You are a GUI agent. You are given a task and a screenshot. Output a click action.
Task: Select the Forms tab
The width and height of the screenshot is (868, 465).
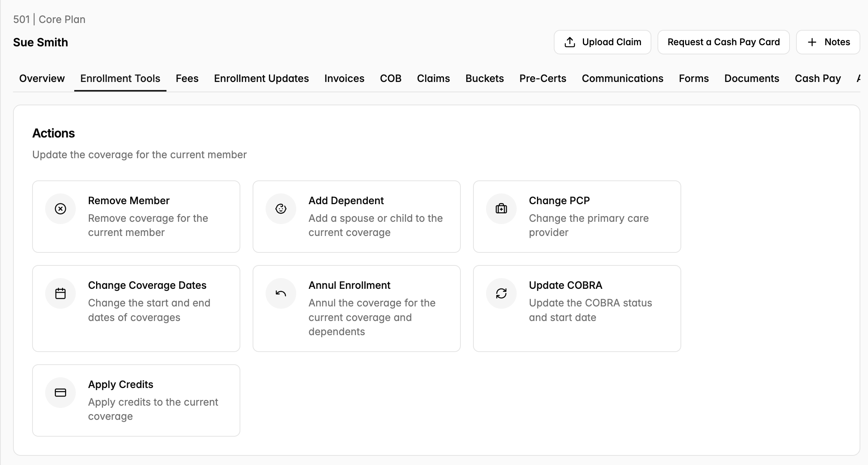click(x=694, y=79)
